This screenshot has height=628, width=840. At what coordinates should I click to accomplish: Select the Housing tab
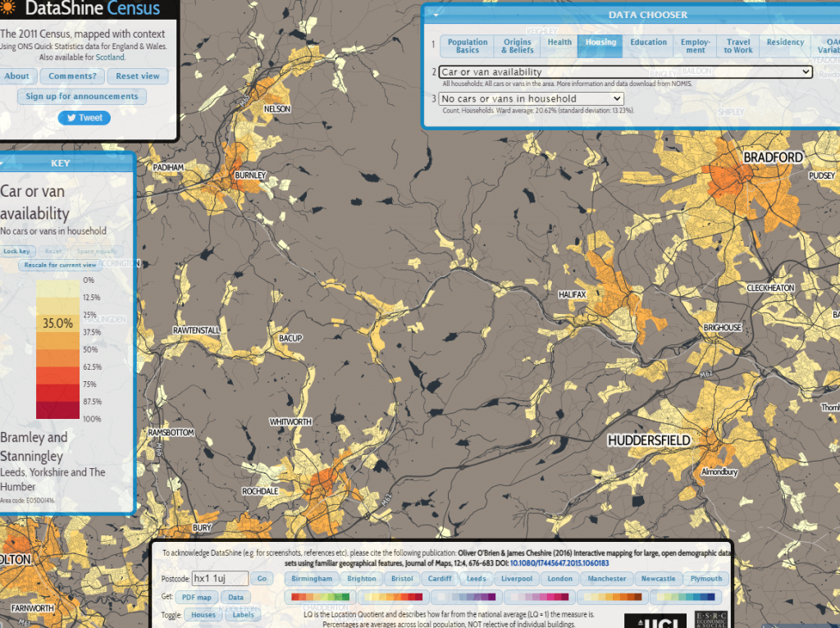600,46
